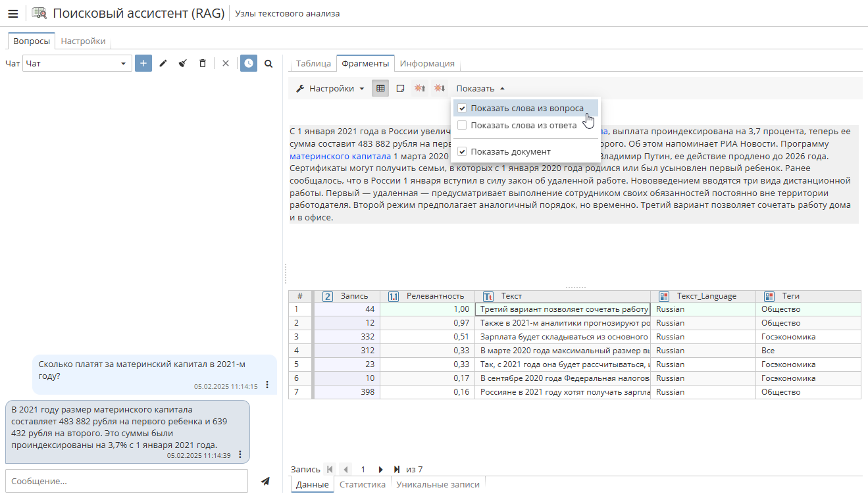Image resolution: width=868 pixels, height=498 pixels.
Task: Rename chat using the pencil icon
Action: tap(163, 63)
